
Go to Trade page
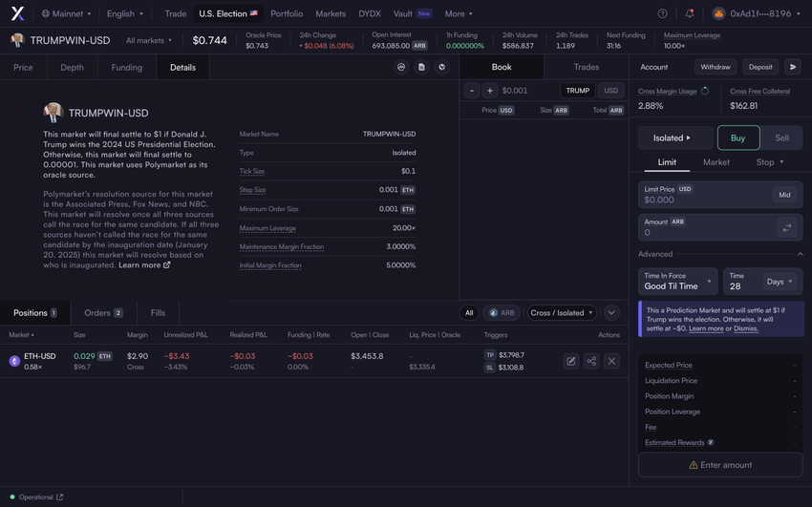click(x=176, y=14)
